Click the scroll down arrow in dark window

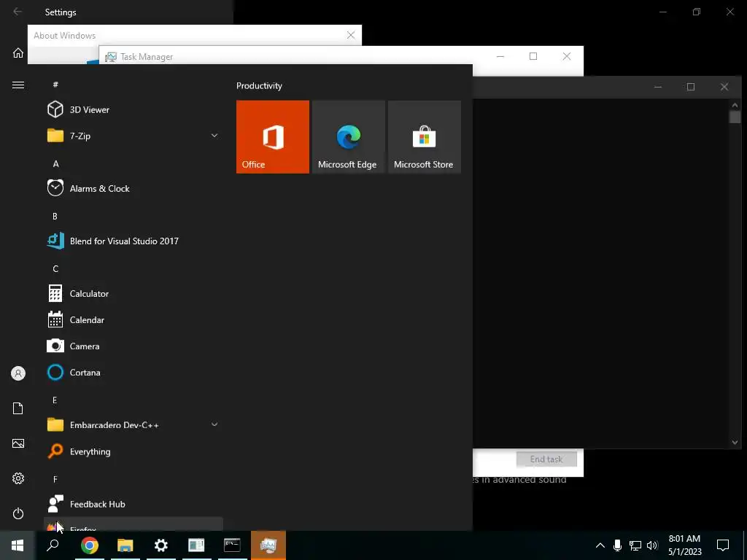point(735,443)
